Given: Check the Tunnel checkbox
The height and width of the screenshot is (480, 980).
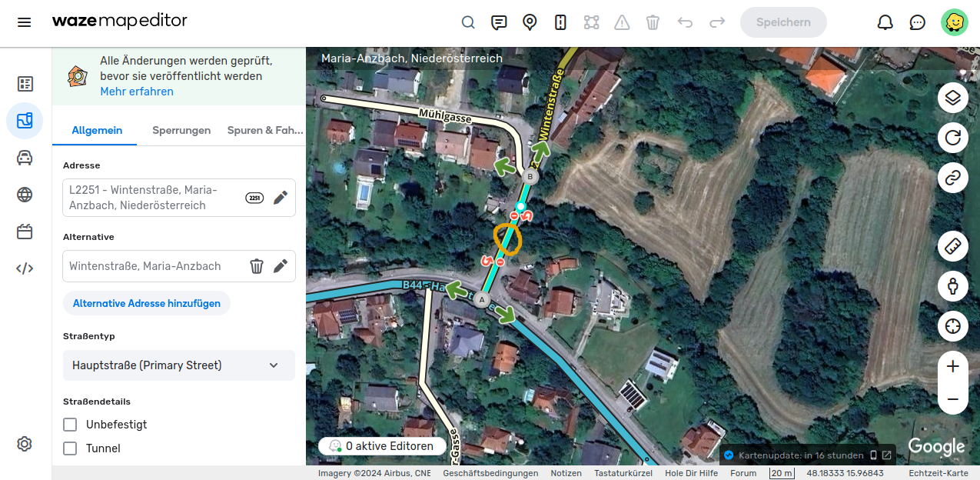Looking at the screenshot, I should (x=70, y=448).
